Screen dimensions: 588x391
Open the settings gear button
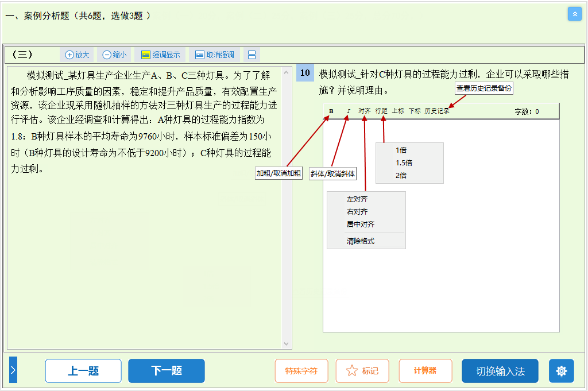[x=561, y=371]
